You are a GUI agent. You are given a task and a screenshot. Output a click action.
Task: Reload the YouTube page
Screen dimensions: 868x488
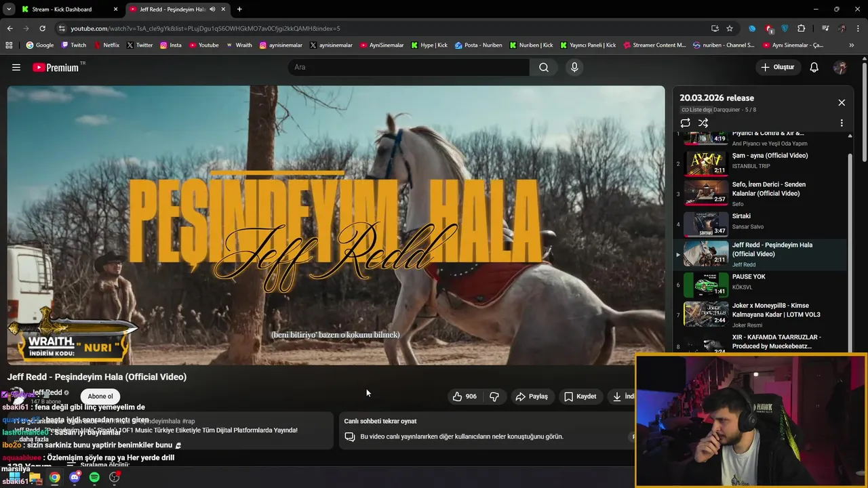(x=42, y=28)
